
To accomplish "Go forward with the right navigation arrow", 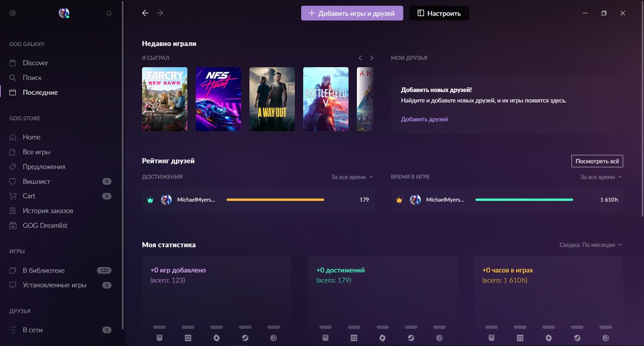I will coord(160,13).
